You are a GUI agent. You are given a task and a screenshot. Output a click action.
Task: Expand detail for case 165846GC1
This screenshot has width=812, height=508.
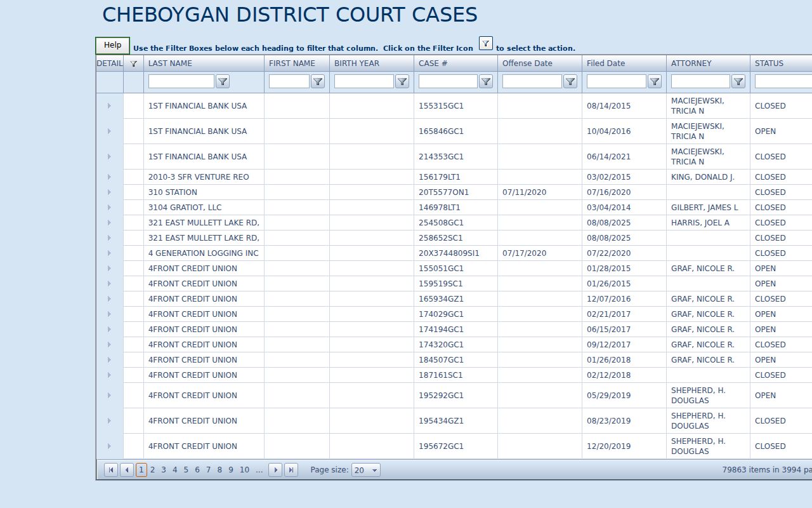point(109,131)
